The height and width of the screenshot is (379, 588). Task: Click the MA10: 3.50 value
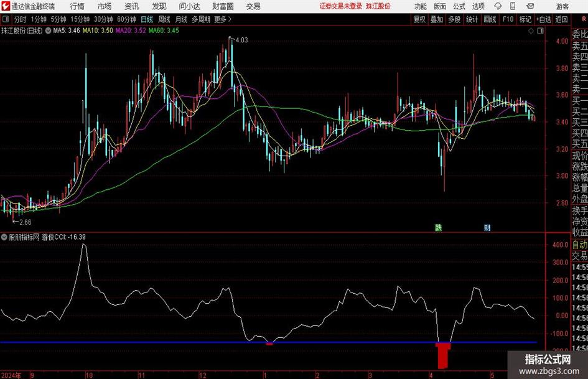98,30
